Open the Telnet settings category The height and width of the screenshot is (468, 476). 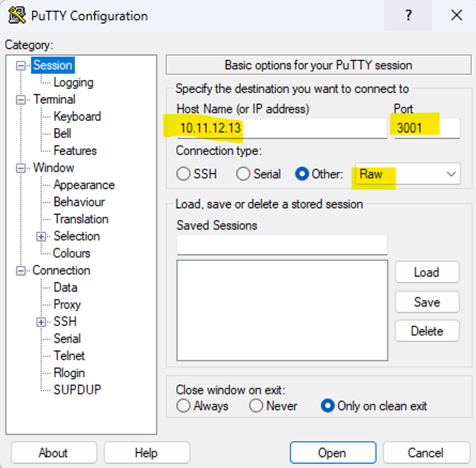coord(69,356)
